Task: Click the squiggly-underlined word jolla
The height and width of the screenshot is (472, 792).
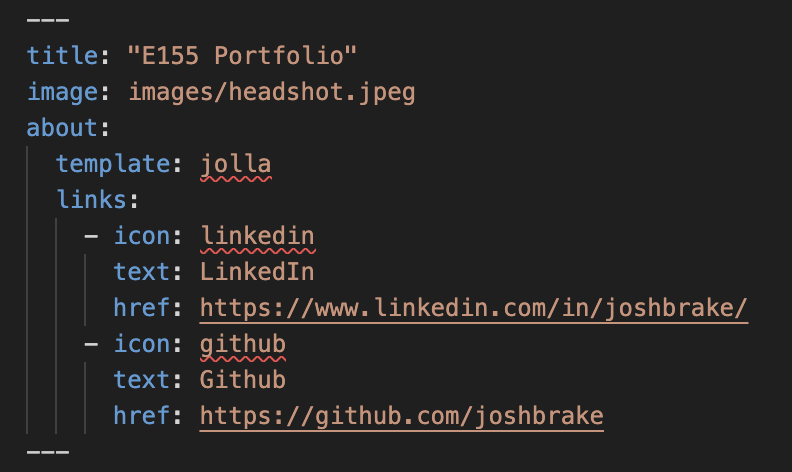Action: 236,164
